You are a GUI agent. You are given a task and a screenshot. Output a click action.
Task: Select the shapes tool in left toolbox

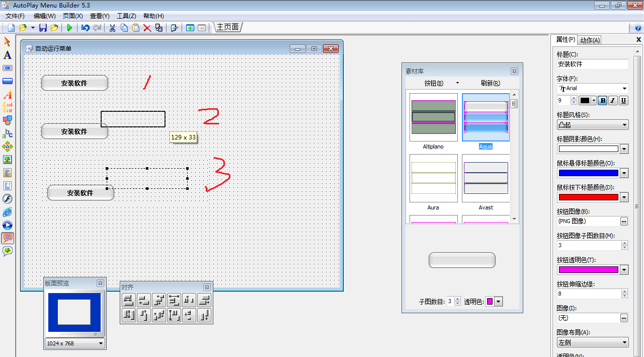(8, 120)
